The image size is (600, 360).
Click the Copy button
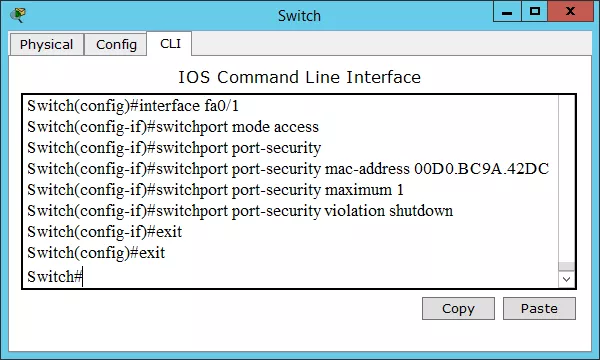point(458,308)
